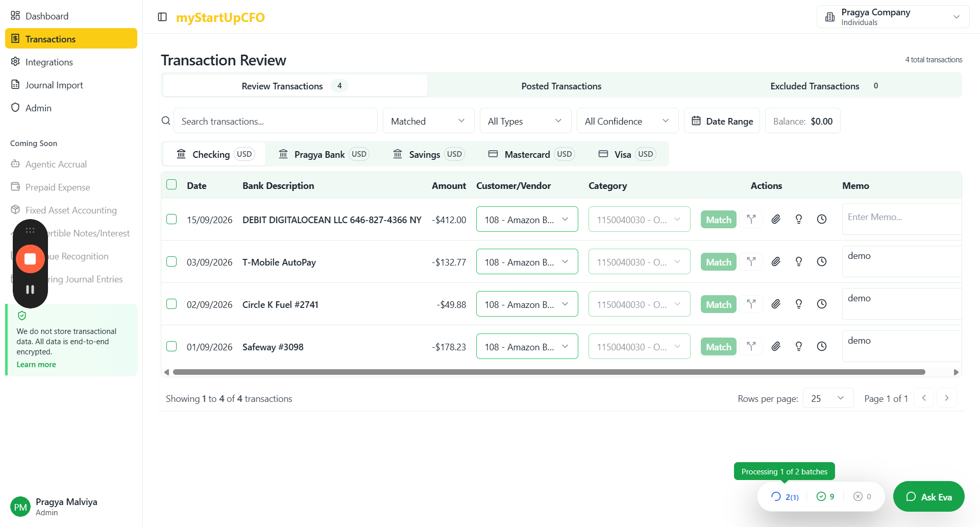The width and height of the screenshot is (980, 527).
Task: Toggle the sidebar panel icon beside myStartUpCFO
Action: point(162,17)
